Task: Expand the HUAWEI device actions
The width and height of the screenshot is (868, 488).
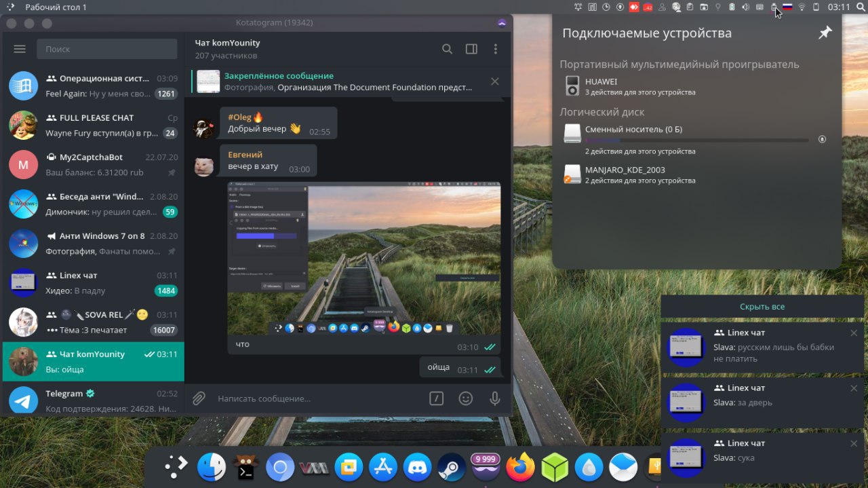Action: (698, 86)
